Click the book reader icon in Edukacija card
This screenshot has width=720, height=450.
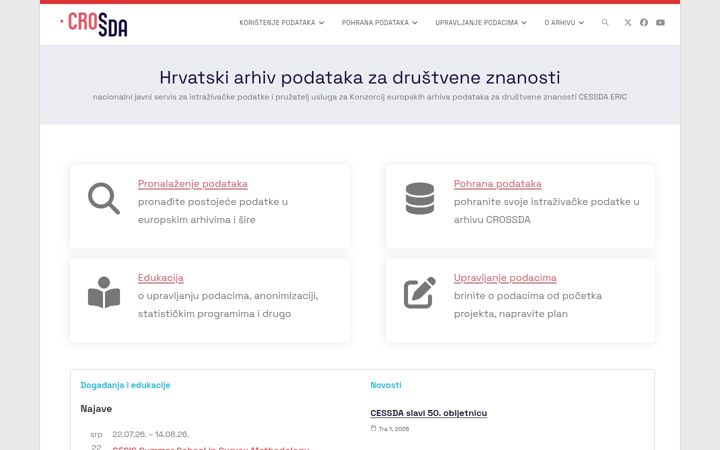[x=104, y=292]
